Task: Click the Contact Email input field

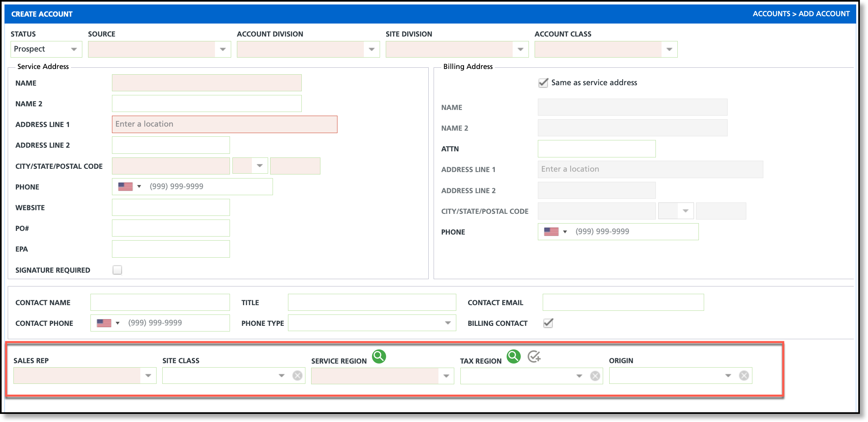Action: 623,302
